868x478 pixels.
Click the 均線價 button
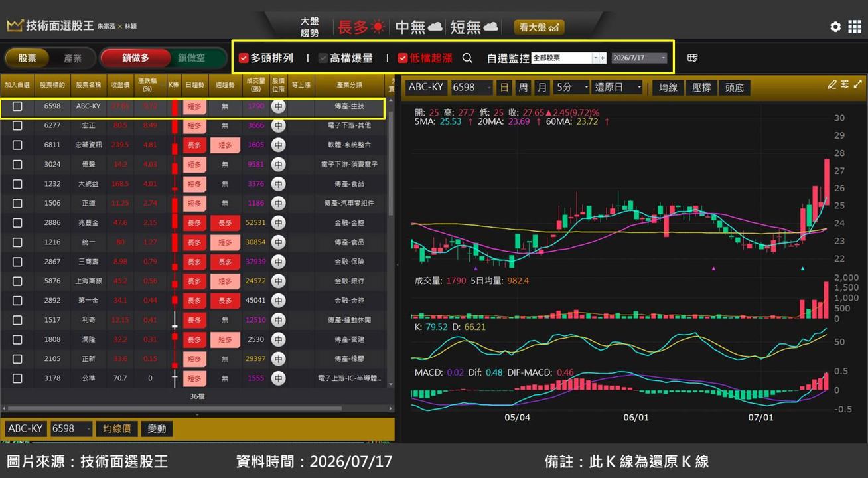[x=116, y=429]
